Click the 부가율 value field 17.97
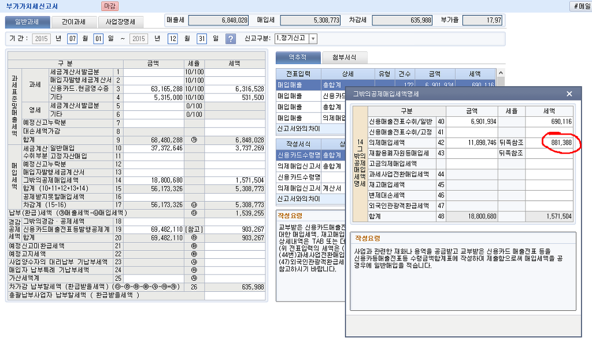 [x=483, y=20]
